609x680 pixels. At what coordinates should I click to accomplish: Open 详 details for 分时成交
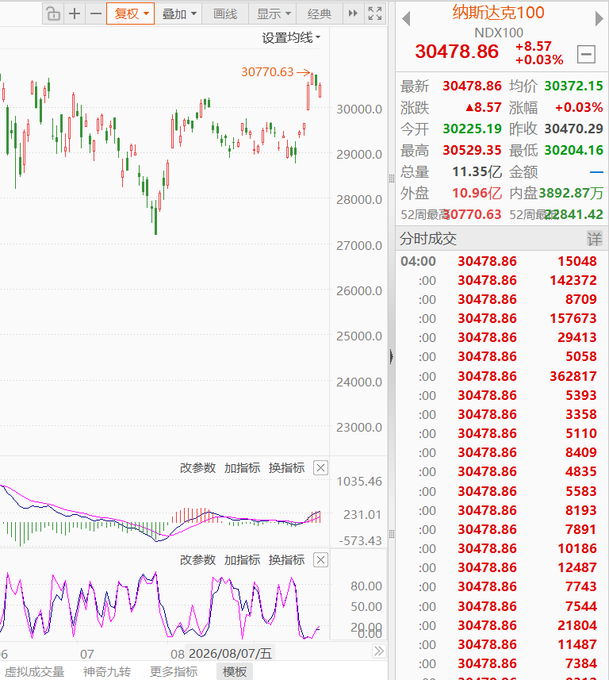point(595,239)
